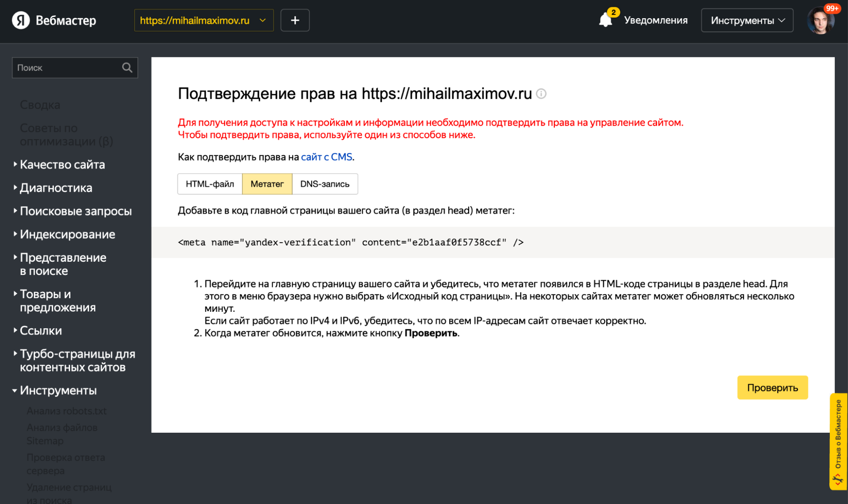Click the info icon next to page title

[542, 95]
